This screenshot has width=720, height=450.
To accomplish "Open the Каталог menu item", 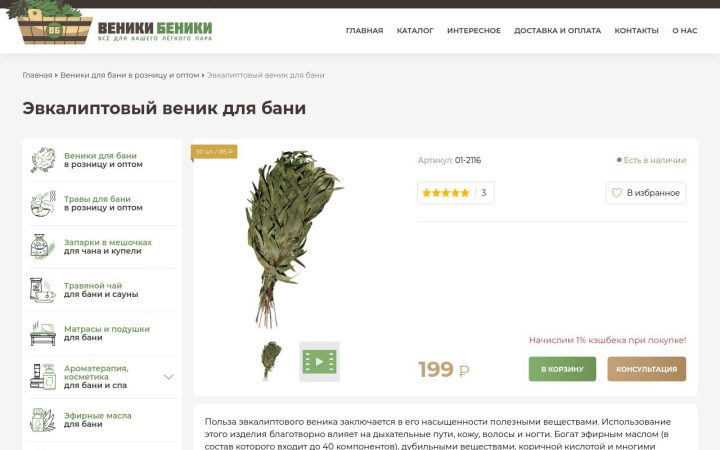I will (x=415, y=31).
